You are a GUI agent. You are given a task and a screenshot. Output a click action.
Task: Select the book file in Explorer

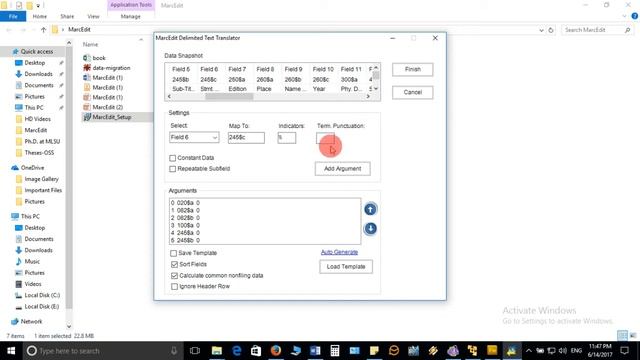[x=99, y=58]
